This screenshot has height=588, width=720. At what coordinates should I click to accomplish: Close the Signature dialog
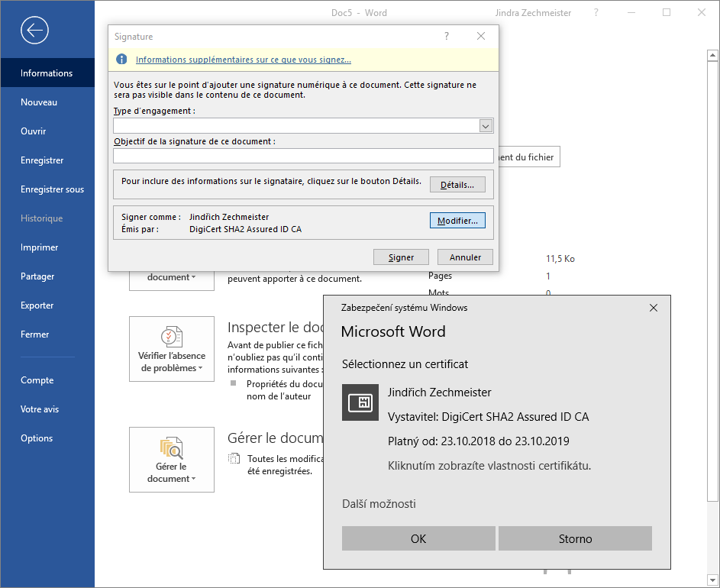click(481, 36)
